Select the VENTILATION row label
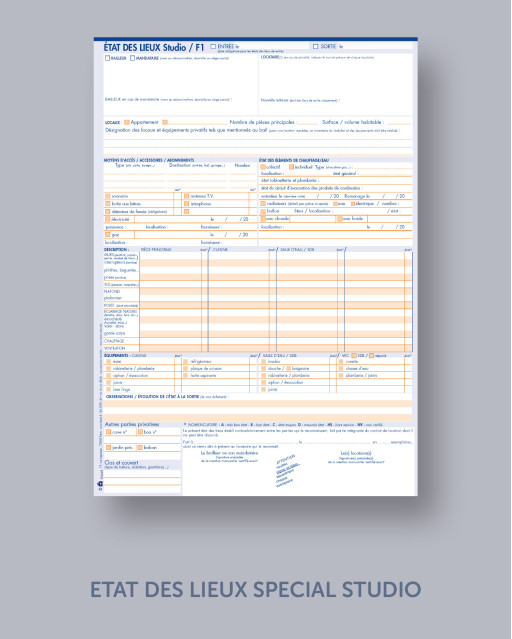This screenshot has height=639, width=512. pos(115,348)
